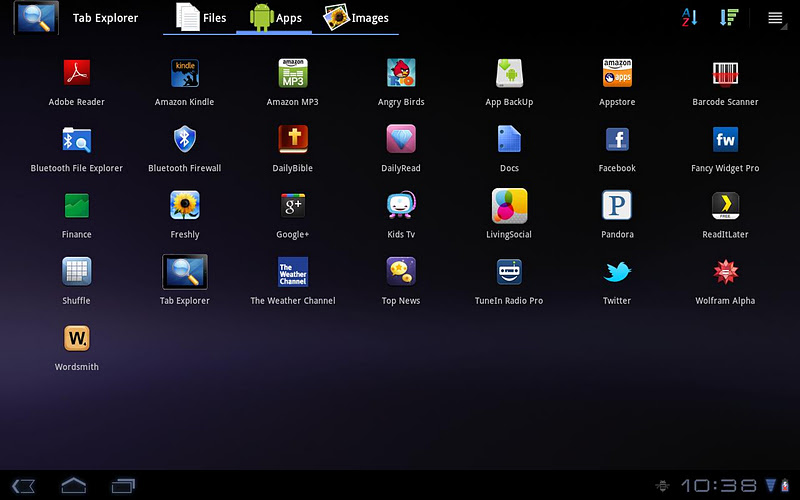Image resolution: width=800 pixels, height=500 pixels.
Task: Launch Wolfram Alpha
Action: (x=726, y=271)
